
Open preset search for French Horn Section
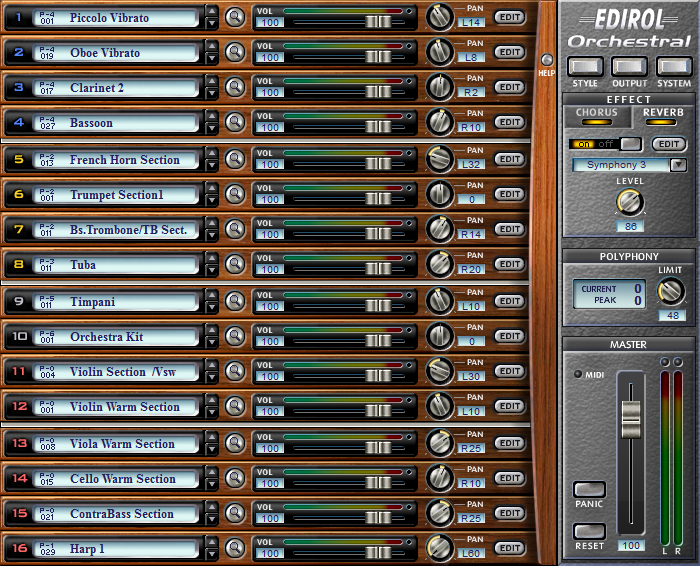[x=234, y=159]
